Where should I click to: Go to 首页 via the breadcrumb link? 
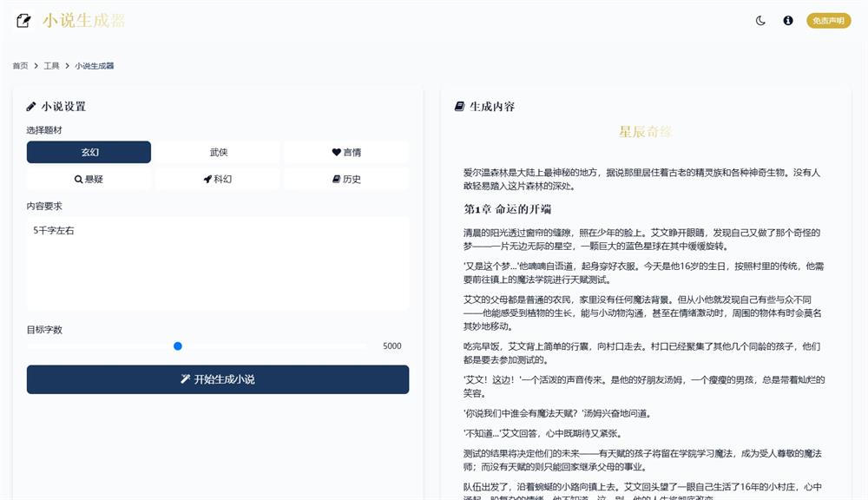[x=18, y=65]
